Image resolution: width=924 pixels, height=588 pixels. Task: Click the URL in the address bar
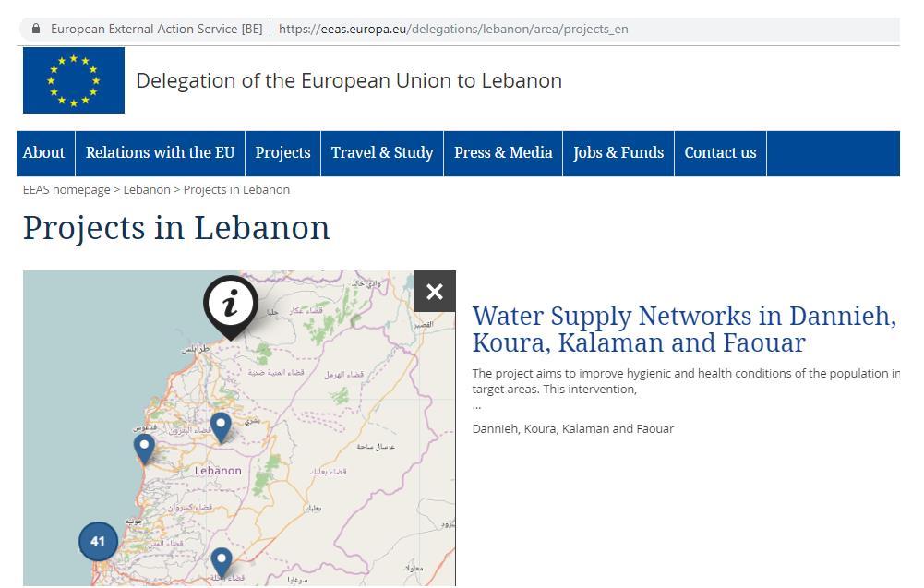[453, 29]
